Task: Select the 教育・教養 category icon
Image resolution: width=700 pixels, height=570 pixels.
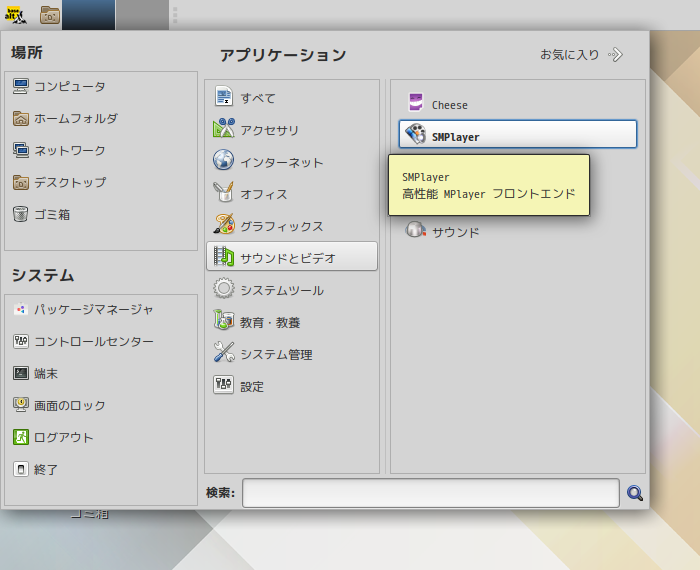Action: pyautogui.click(x=223, y=320)
